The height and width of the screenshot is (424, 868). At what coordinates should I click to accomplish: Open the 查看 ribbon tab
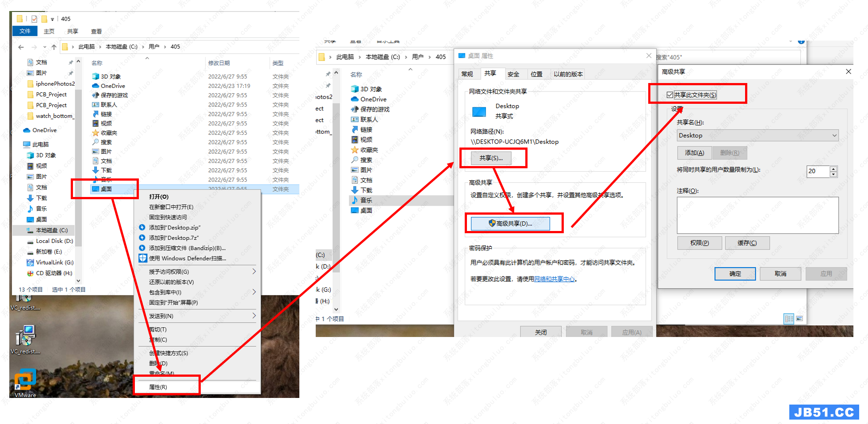pos(96,31)
